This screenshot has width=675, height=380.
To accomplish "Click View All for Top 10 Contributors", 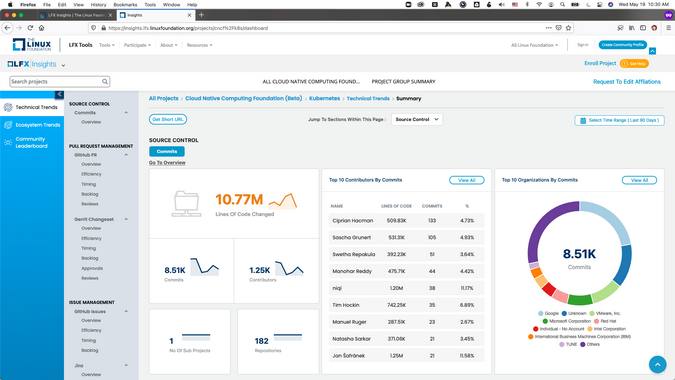I will (x=467, y=180).
